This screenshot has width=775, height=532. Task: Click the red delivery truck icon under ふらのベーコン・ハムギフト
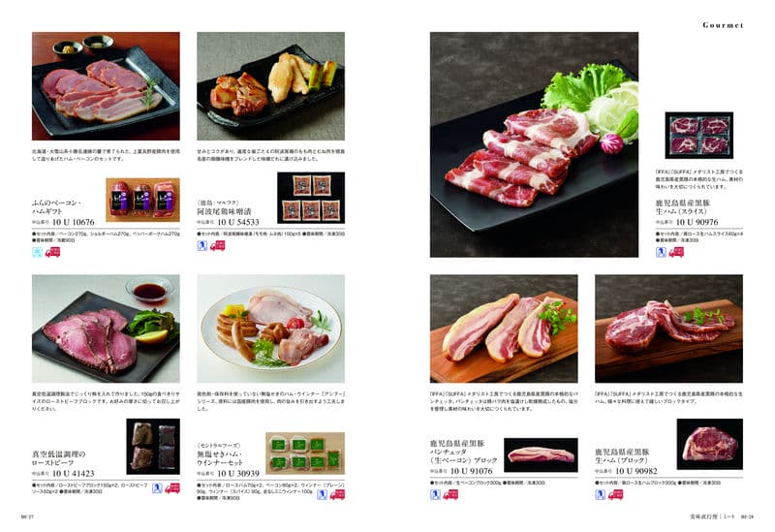(x=52, y=252)
